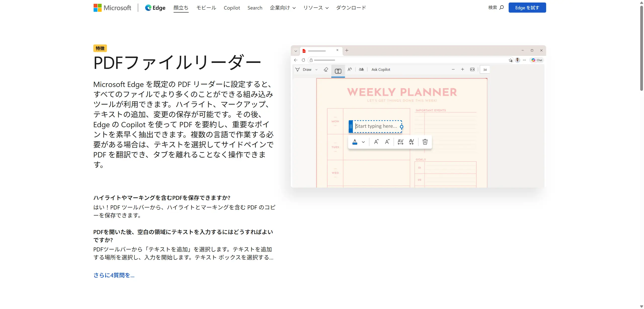The image size is (644, 309).
Task: Open the Search nav item
Action: point(255,8)
